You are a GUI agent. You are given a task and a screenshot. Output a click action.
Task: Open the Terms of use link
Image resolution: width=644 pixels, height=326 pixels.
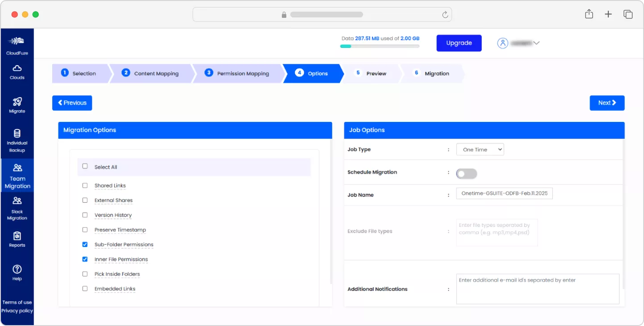coord(17,302)
